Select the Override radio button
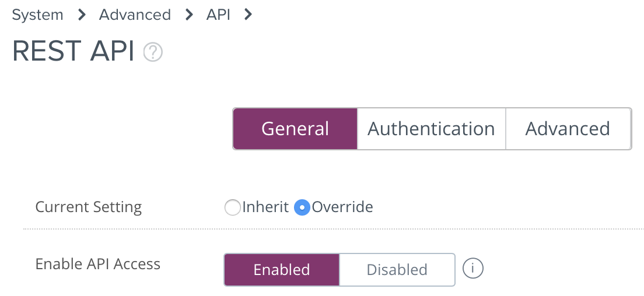Viewport: 644px width, 296px height. point(302,207)
